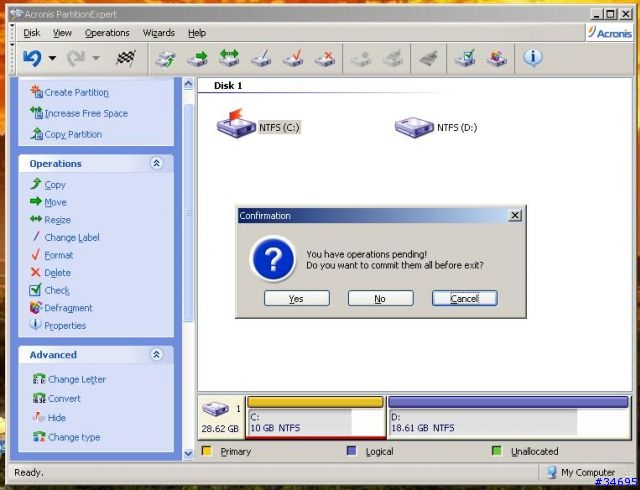Open the View menu
The height and width of the screenshot is (490, 640).
pyautogui.click(x=62, y=33)
